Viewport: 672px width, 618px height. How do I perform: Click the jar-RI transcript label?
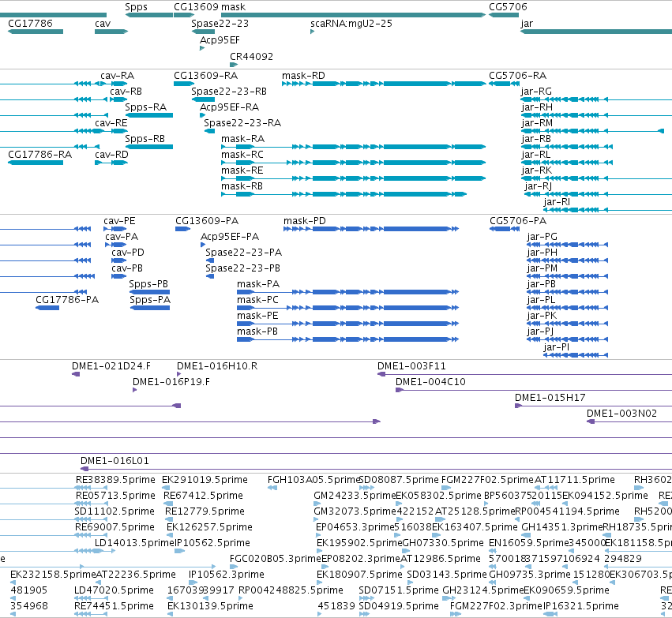point(557,202)
